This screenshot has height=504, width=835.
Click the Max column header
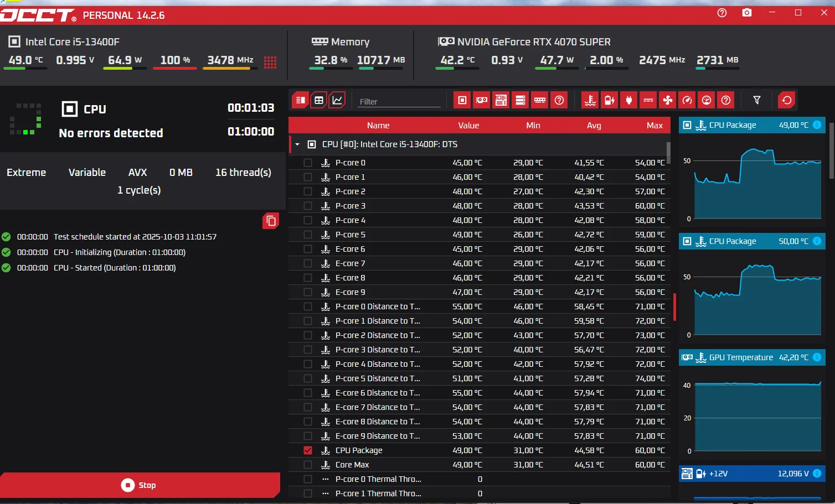point(654,126)
